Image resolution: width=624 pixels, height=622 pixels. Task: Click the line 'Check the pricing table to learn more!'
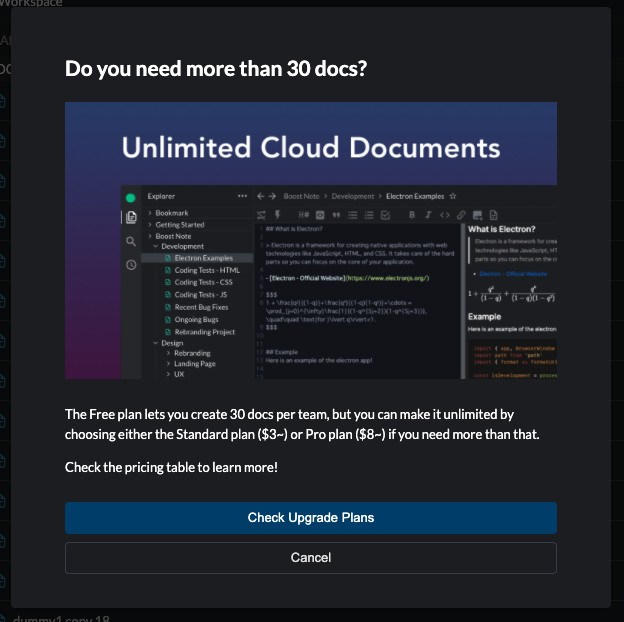click(x=171, y=467)
